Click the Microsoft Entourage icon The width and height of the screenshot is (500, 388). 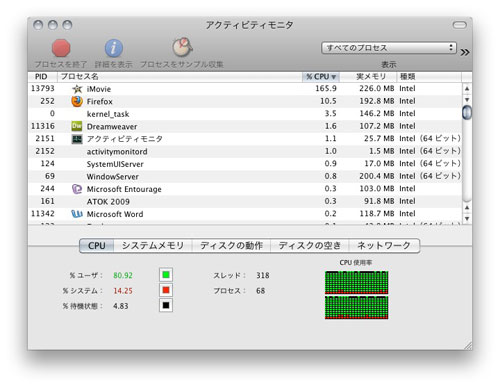pos(77,189)
